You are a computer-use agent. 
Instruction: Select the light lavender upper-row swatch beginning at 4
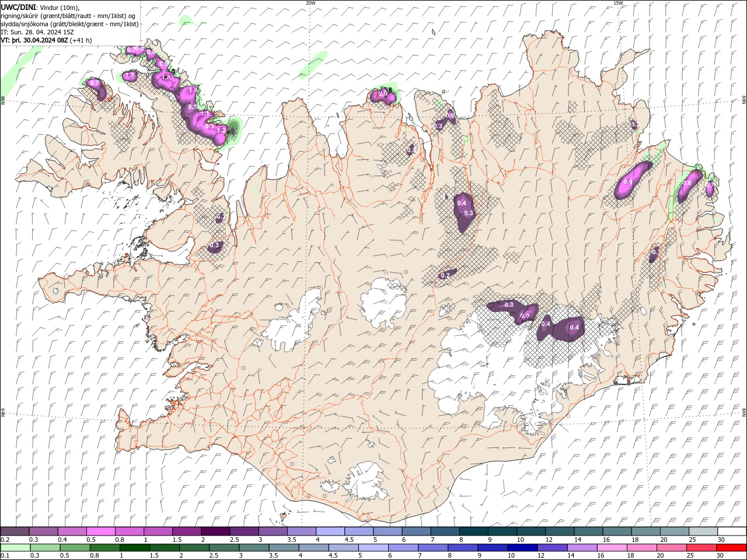click(x=330, y=531)
